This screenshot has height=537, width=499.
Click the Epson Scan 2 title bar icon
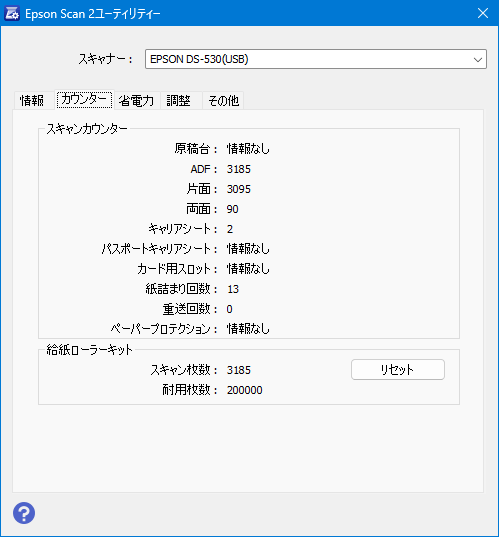(12, 14)
